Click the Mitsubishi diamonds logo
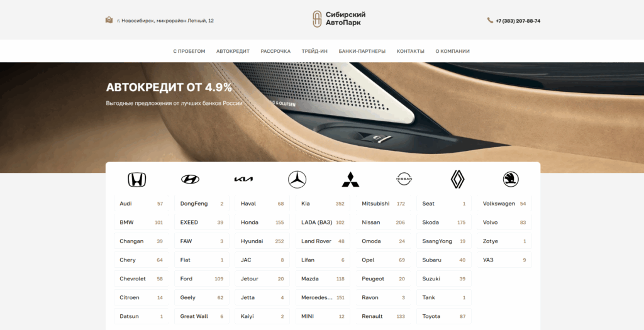The image size is (644, 330). pyautogui.click(x=350, y=179)
